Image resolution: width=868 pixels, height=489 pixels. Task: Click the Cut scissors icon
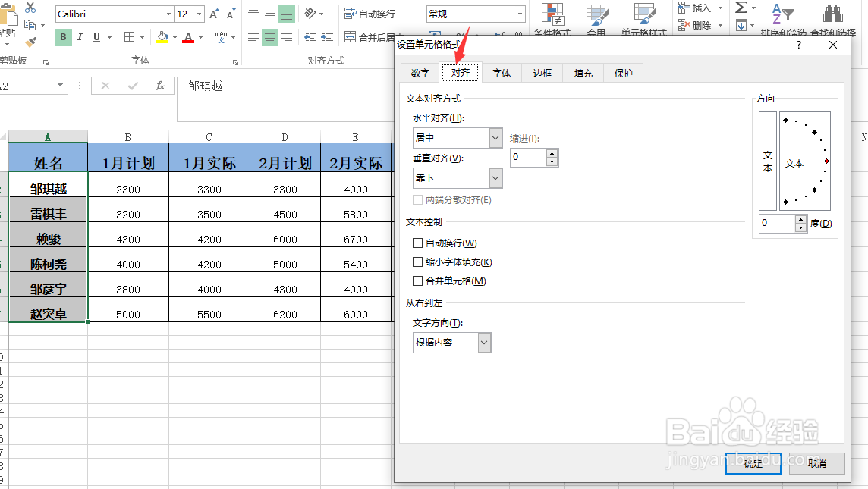pos(30,7)
